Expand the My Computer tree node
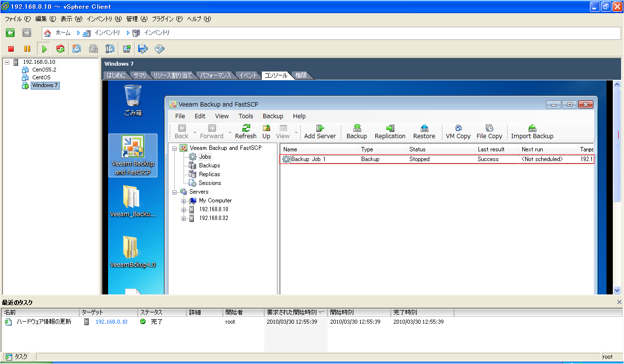Viewport: 624px width, 364px height. [184, 200]
